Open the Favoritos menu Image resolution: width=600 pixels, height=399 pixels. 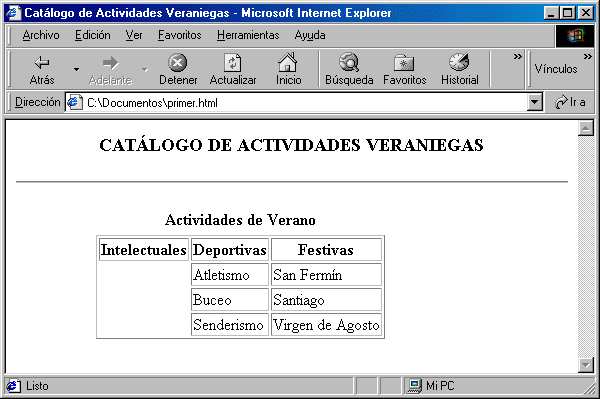(x=179, y=35)
